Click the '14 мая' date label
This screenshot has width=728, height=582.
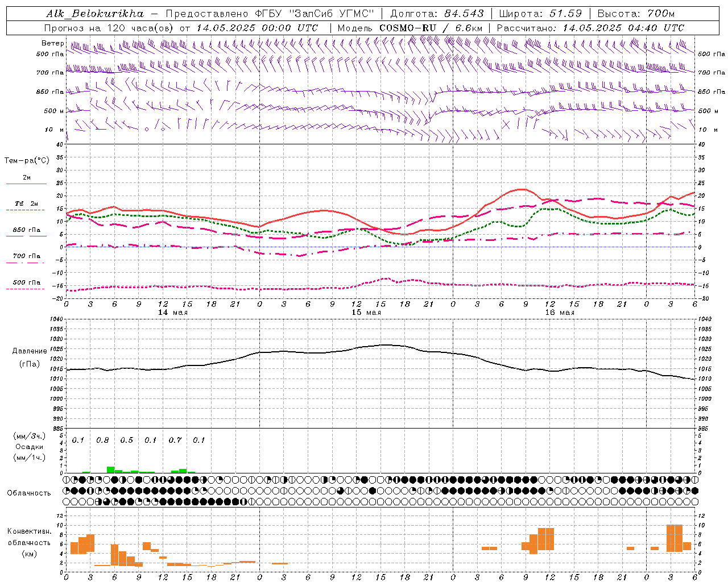[x=173, y=313]
